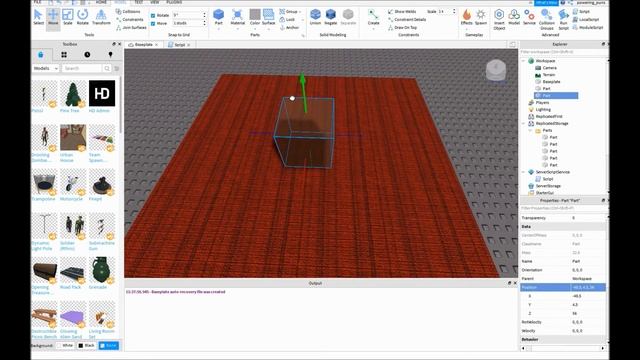
Task: Open the Service insert tool
Action: point(529,17)
